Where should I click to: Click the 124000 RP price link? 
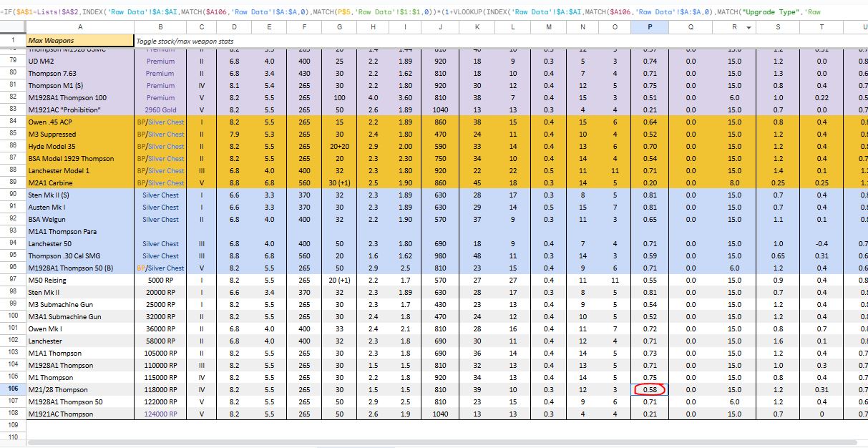pyautogui.click(x=160, y=414)
